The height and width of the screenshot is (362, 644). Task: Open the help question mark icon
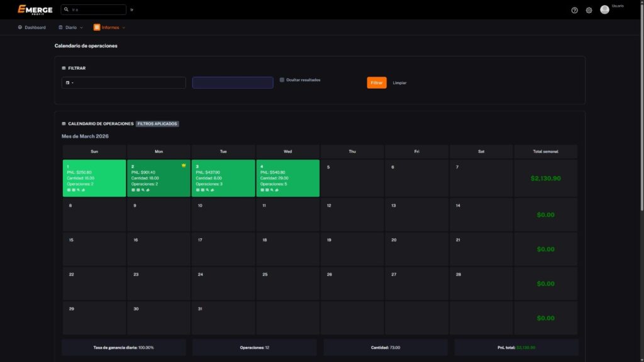tap(574, 10)
